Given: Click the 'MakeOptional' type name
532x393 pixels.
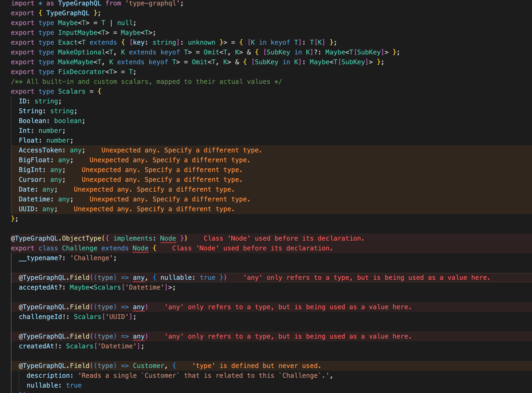Looking at the screenshot, I should coord(82,52).
